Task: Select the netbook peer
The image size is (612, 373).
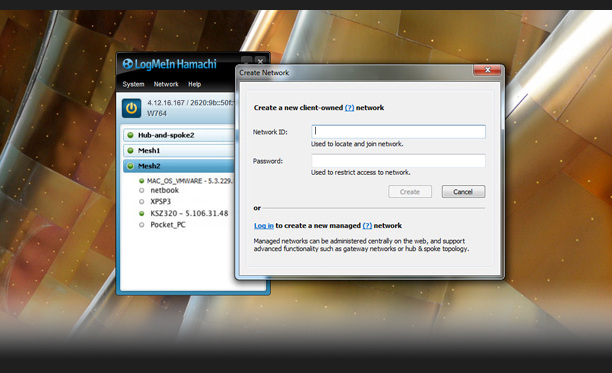Action: click(164, 190)
